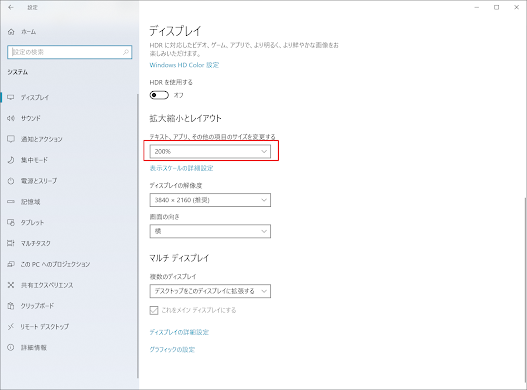Click the 記憶域 storage icon
Viewport: 527px width, 390px height.
click(x=11, y=202)
